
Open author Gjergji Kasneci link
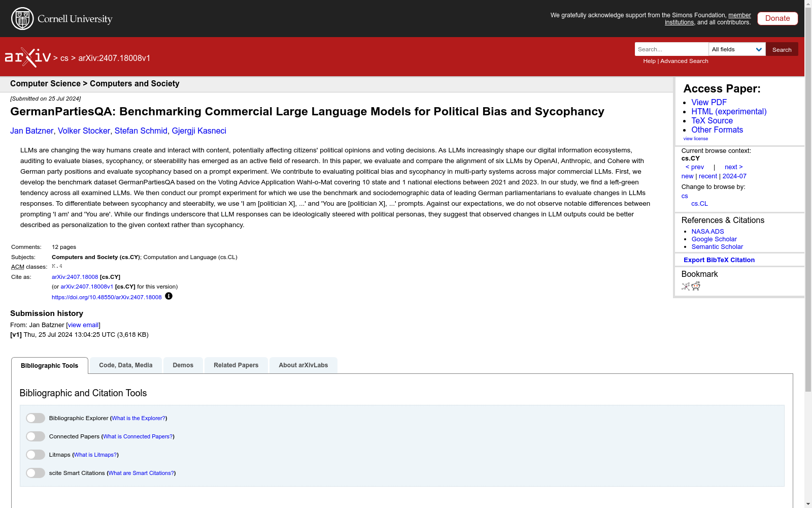[199, 131]
